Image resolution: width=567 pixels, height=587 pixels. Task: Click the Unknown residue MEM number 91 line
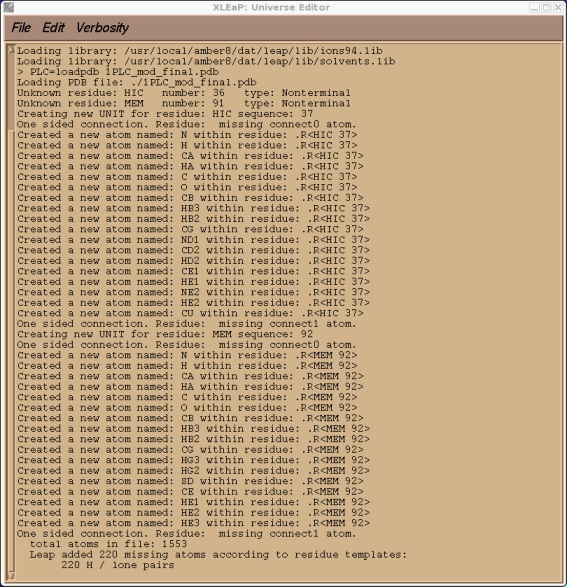pos(184,103)
